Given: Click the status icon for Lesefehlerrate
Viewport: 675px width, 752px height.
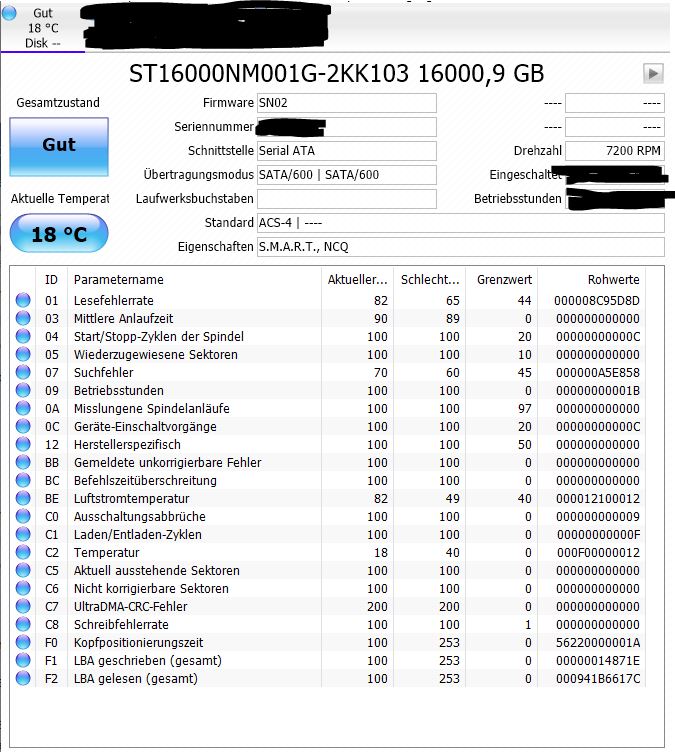Looking at the screenshot, I should click(x=23, y=300).
